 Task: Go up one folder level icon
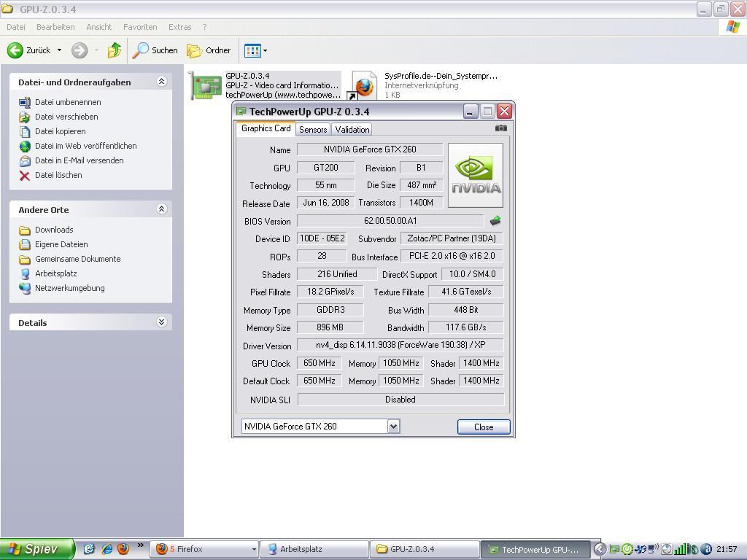(x=115, y=50)
